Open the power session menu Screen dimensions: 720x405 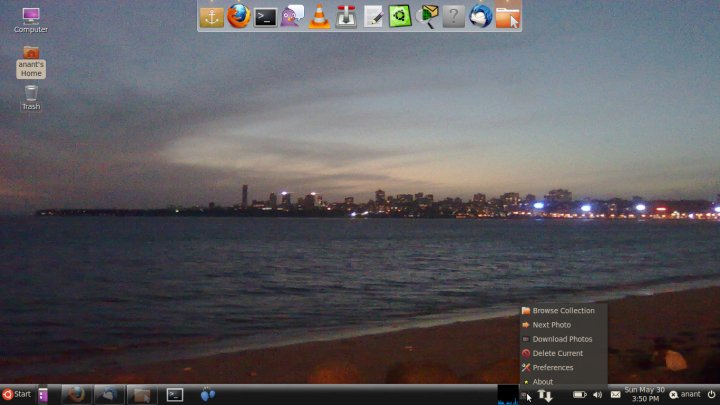point(711,395)
